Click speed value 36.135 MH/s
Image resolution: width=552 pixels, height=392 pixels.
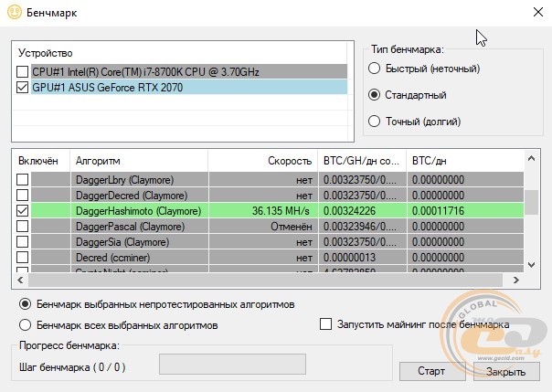coord(281,211)
